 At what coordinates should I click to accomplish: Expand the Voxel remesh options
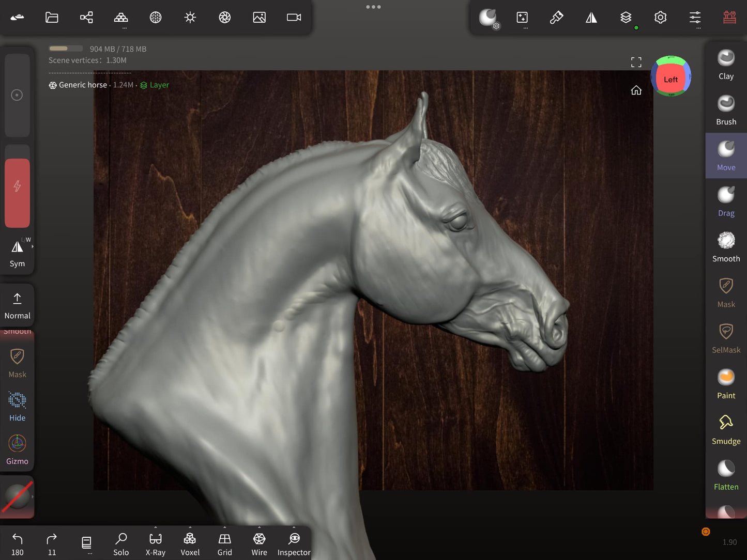(190, 528)
